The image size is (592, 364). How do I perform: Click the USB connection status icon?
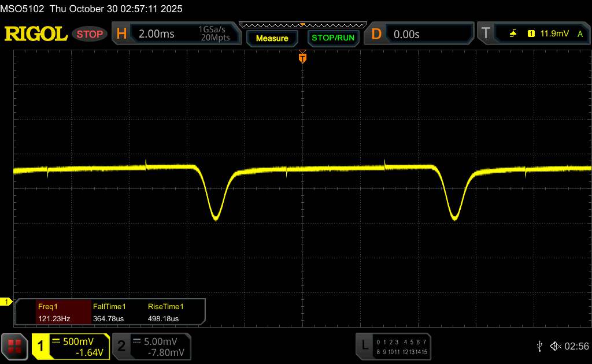click(539, 346)
